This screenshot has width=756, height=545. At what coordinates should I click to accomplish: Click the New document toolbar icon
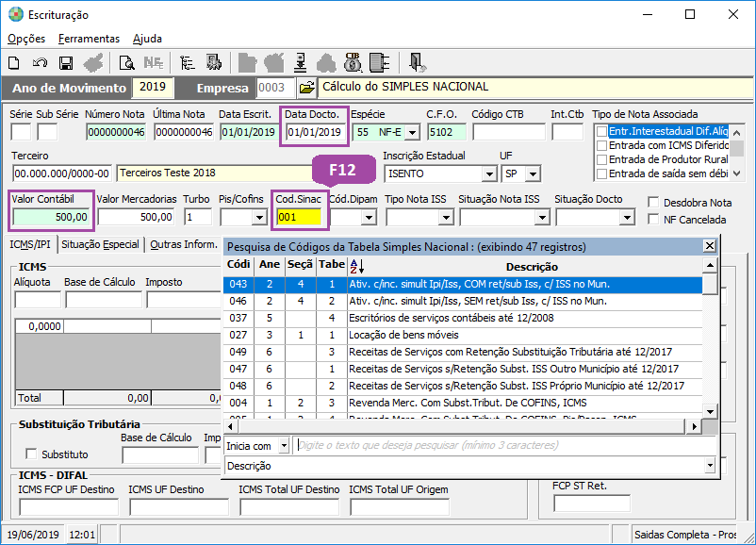point(14,62)
